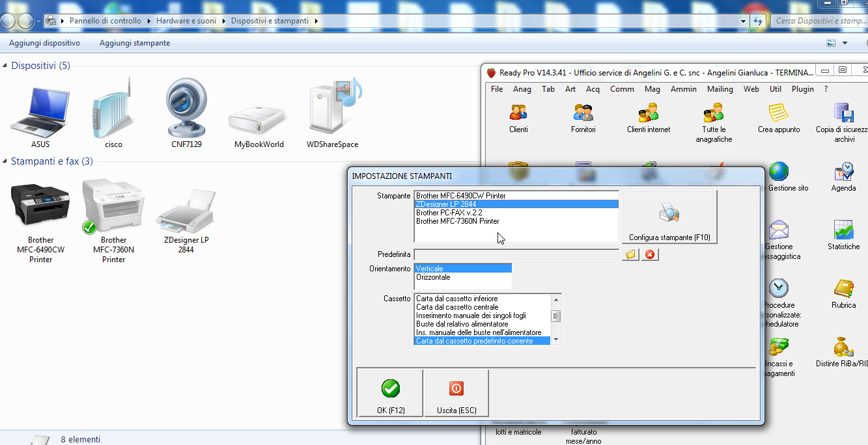Screen dimensions: 868x445
Task: Click the Cassetto list scrollbar
Action: [x=555, y=319]
